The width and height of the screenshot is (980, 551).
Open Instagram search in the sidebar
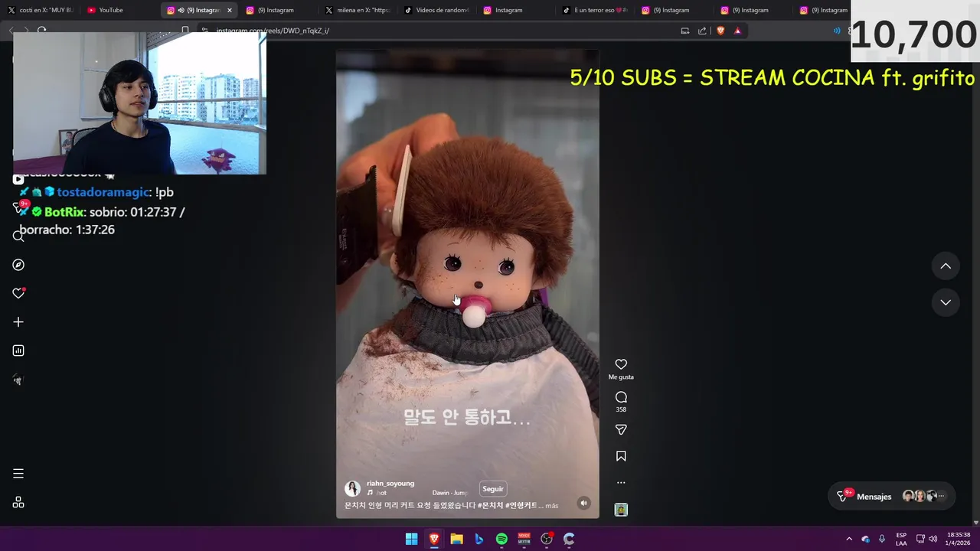18,236
